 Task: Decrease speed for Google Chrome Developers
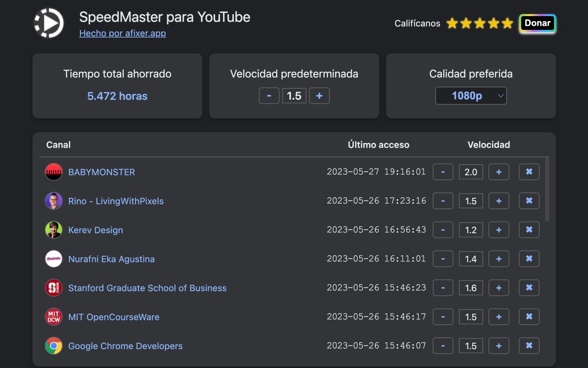443,346
